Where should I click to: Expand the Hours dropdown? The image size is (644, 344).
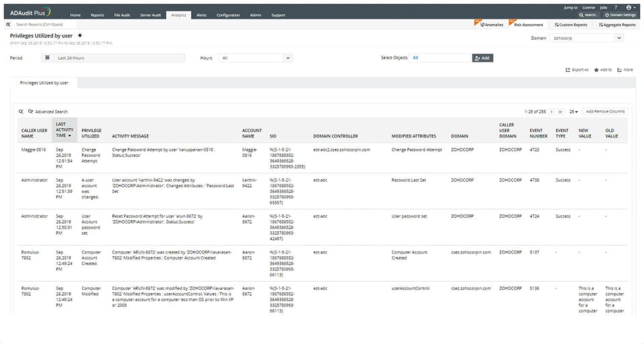[x=255, y=58]
